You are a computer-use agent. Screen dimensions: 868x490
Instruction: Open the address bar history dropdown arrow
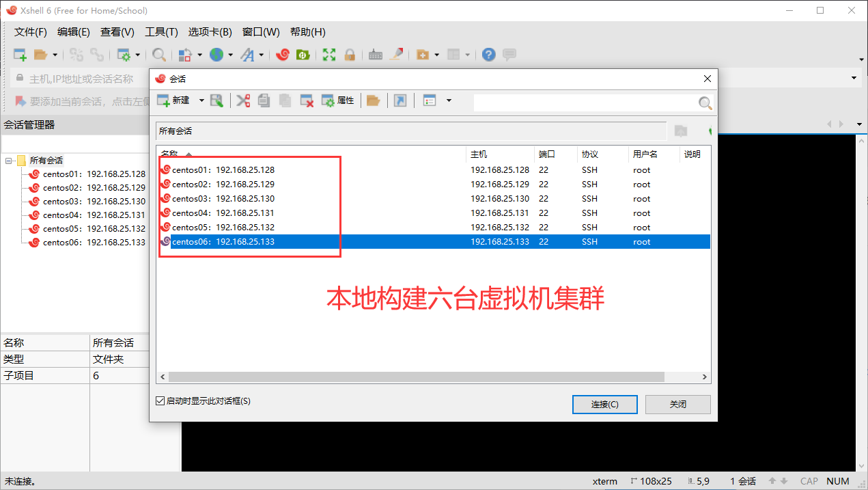854,79
